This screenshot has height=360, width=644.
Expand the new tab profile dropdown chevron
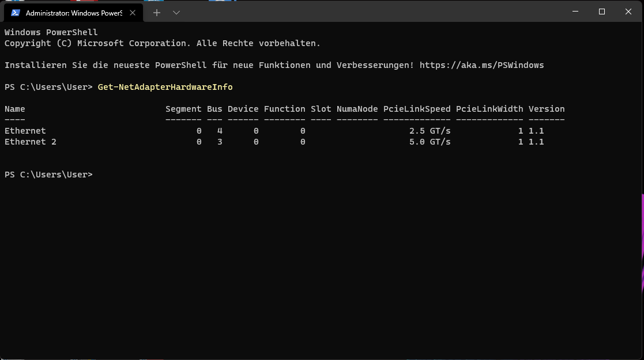[x=176, y=13]
